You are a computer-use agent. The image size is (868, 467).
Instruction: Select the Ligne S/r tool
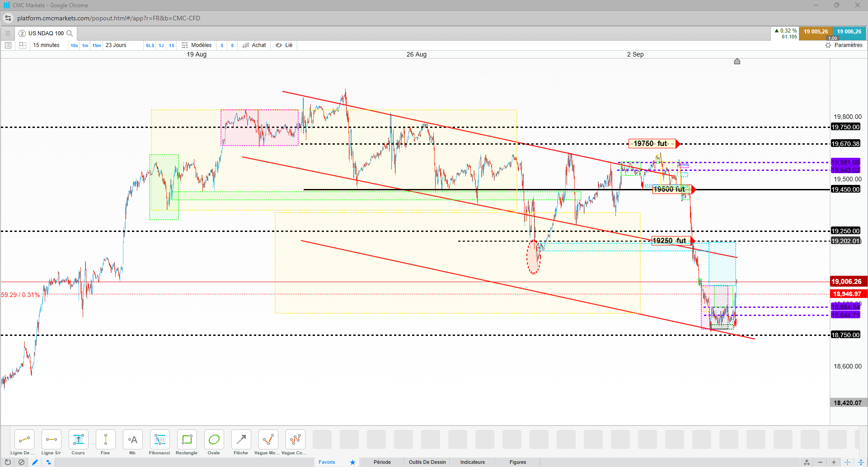51,443
